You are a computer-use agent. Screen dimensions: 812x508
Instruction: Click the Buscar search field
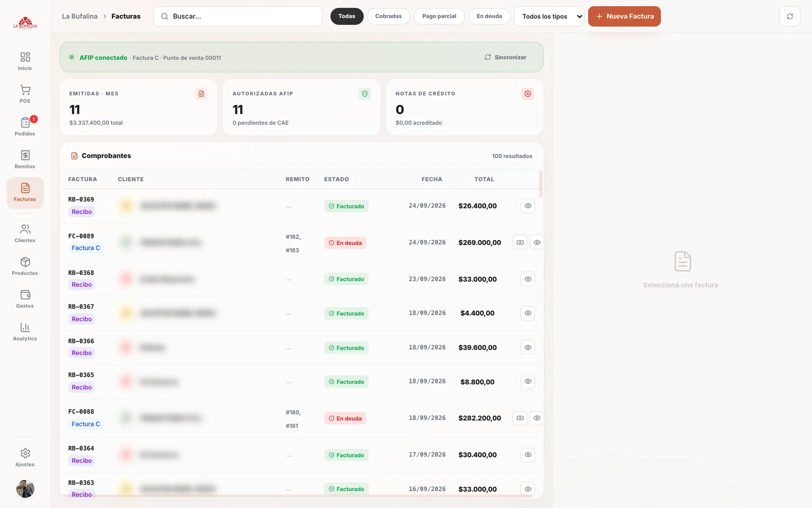238,16
